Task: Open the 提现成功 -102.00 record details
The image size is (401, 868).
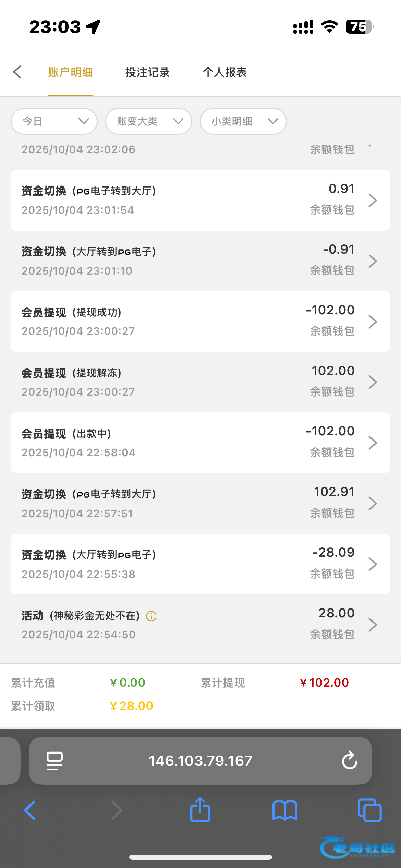Action: (x=200, y=321)
